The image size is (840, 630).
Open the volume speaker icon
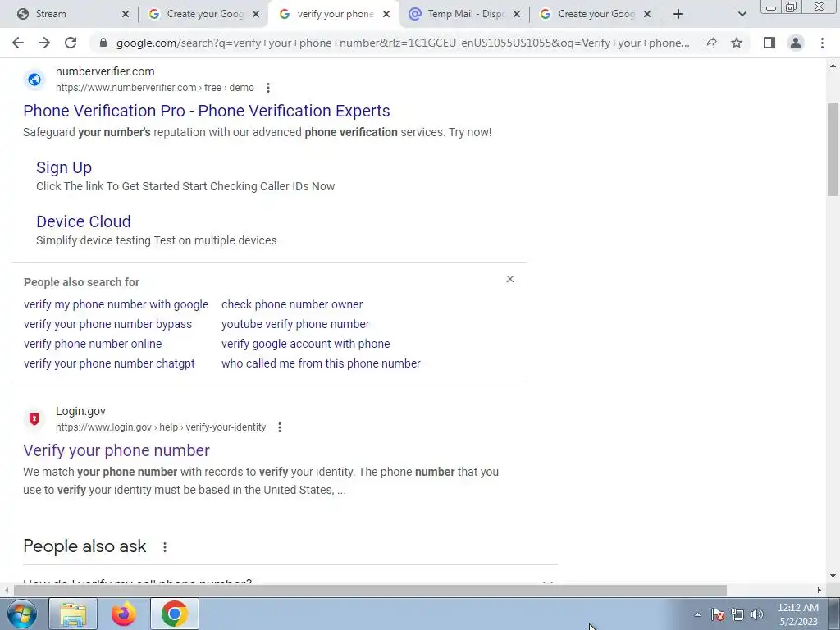click(757, 614)
